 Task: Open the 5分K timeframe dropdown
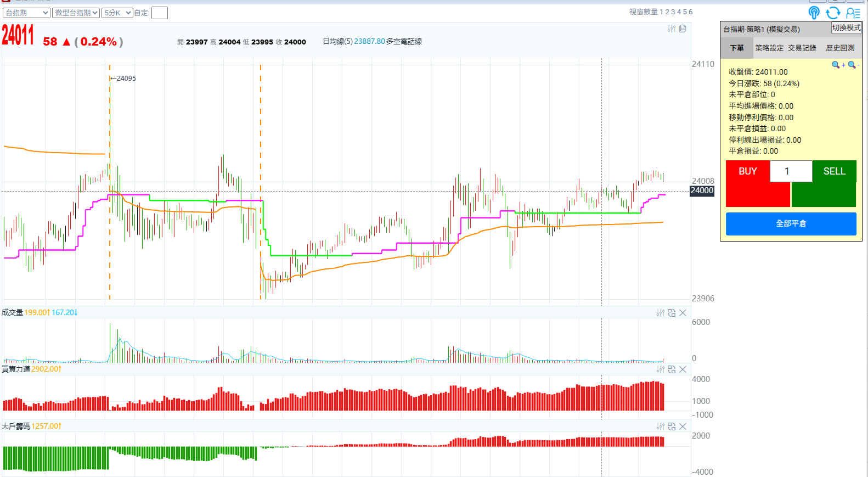click(117, 13)
